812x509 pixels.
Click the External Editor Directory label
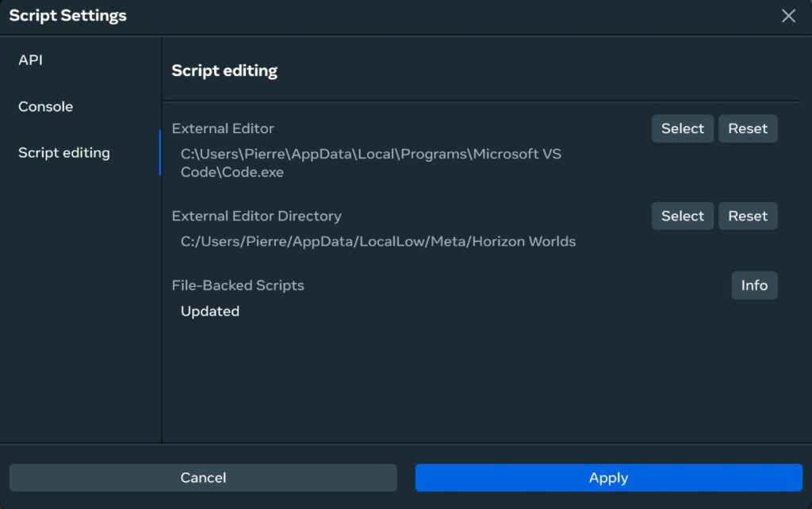[257, 216]
